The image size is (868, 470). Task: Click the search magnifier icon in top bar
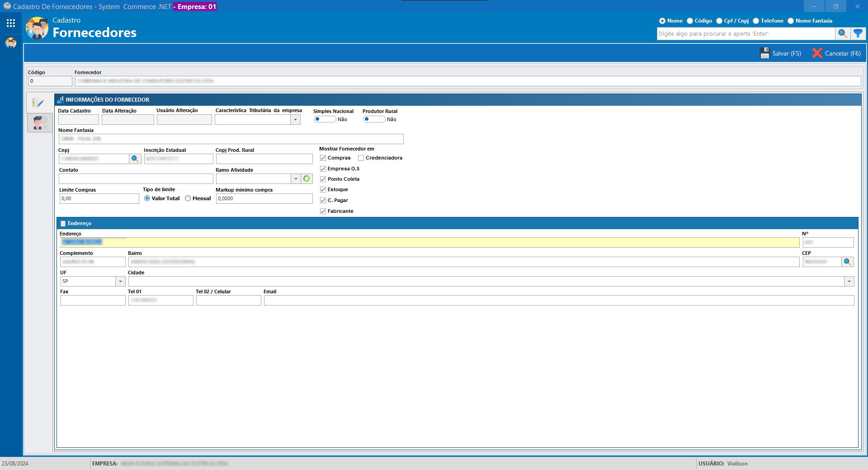click(842, 33)
